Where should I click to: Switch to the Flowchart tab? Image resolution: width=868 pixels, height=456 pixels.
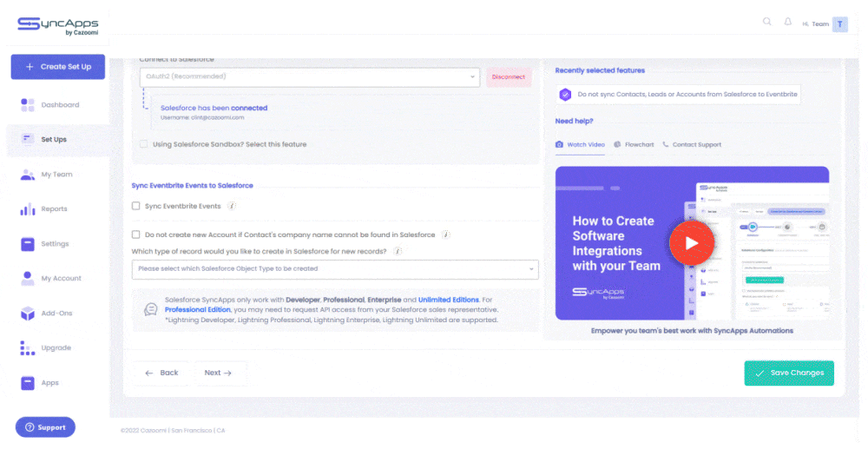(x=634, y=144)
